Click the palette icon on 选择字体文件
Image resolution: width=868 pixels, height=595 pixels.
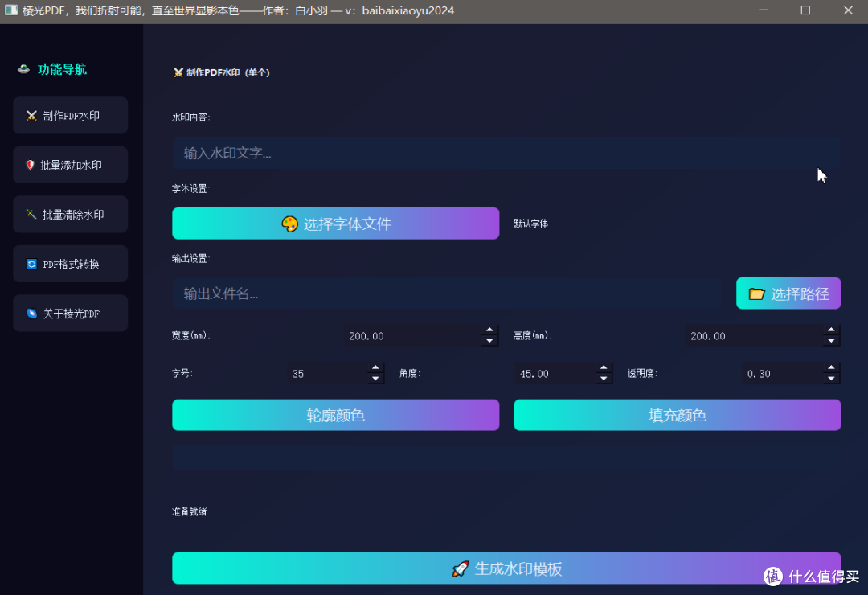[289, 224]
